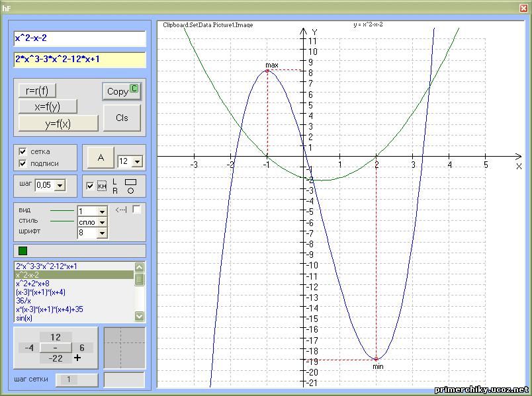Open the стиль line style dropdown
Screen dimensions: 532x396
(102, 222)
